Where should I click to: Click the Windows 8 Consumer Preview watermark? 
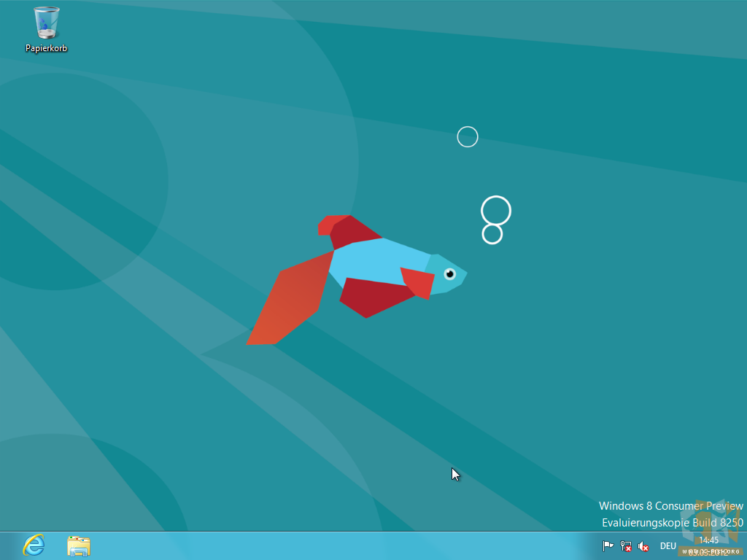point(670,505)
